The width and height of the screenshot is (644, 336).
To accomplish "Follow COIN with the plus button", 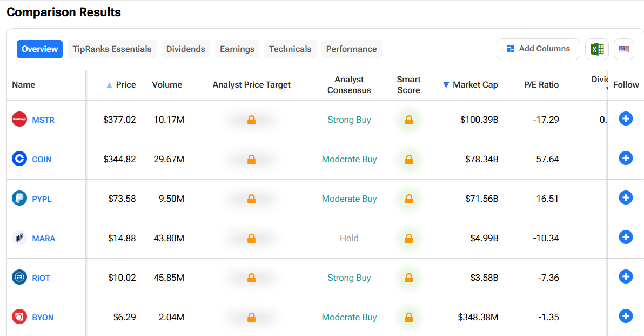I will coord(626,159).
